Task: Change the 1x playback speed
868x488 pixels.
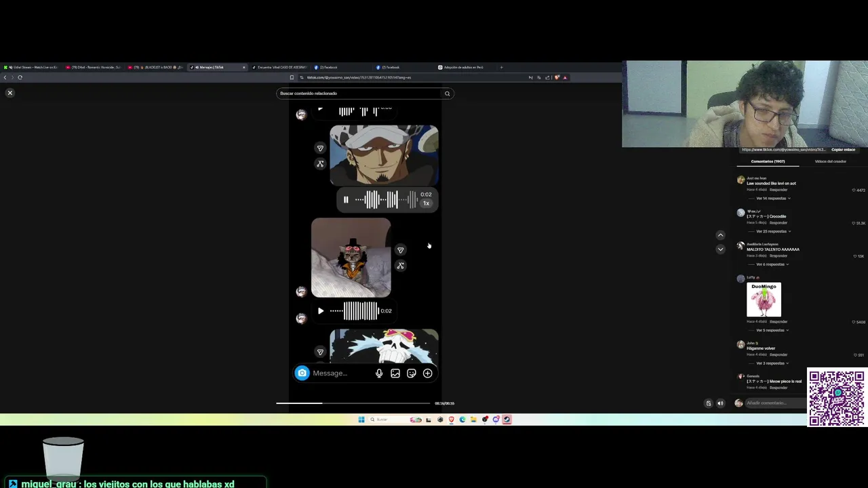Action: click(426, 203)
